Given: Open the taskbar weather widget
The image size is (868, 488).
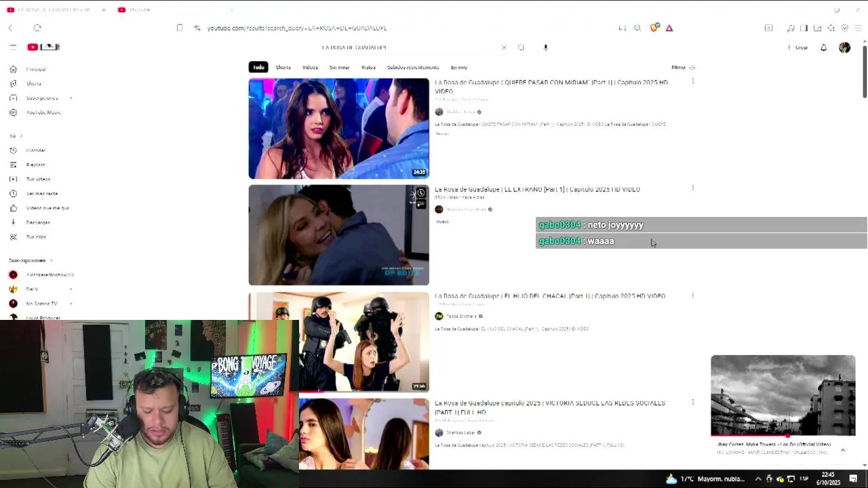Looking at the screenshot, I should pyautogui.click(x=705, y=479).
